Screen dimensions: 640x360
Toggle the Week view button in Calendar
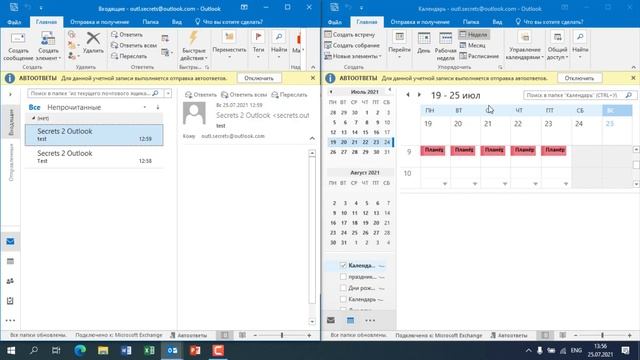pos(473,35)
